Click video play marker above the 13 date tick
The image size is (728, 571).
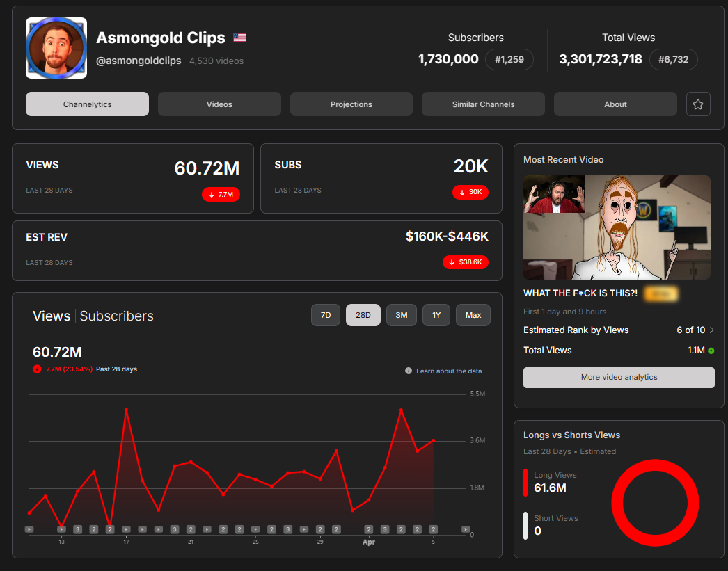pos(62,529)
